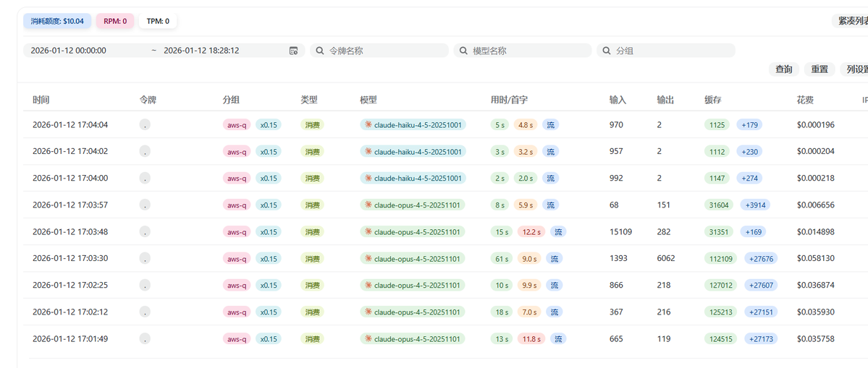Click the 重置 button
The height and width of the screenshot is (368, 868).
(819, 69)
